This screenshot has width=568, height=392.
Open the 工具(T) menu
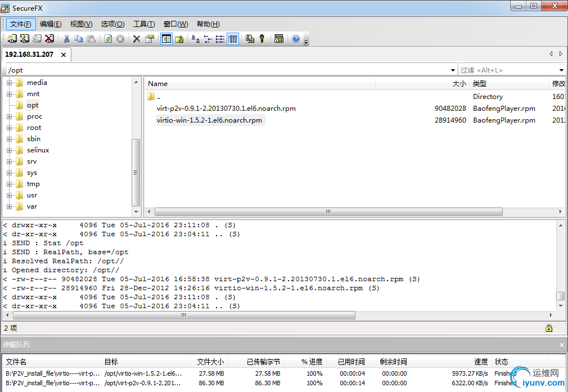click(144, 24)
